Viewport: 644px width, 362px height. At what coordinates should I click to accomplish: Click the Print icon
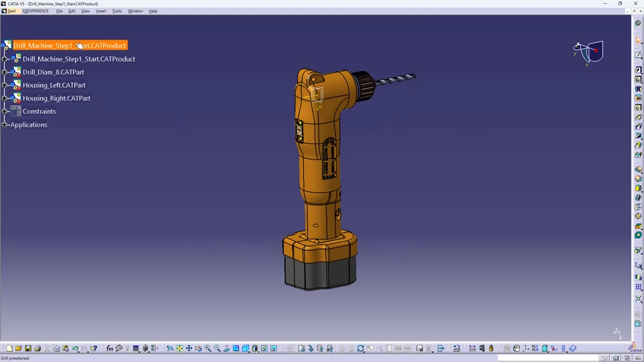click(38, 349)
